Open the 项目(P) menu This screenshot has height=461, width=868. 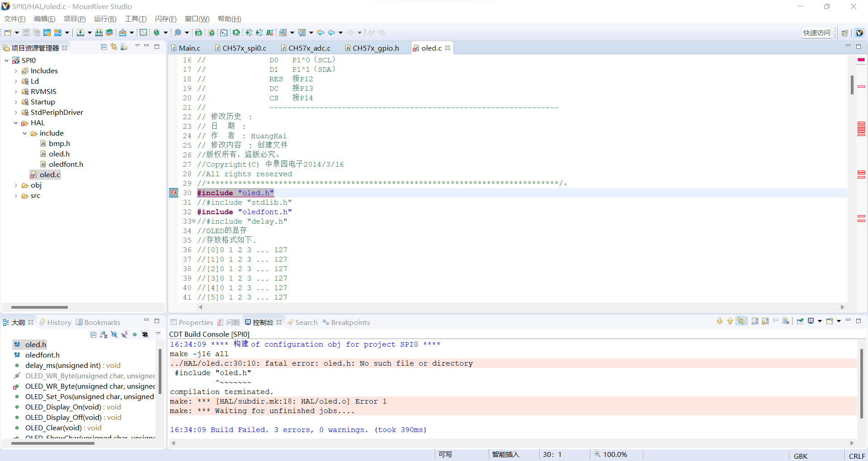(75, 19)
